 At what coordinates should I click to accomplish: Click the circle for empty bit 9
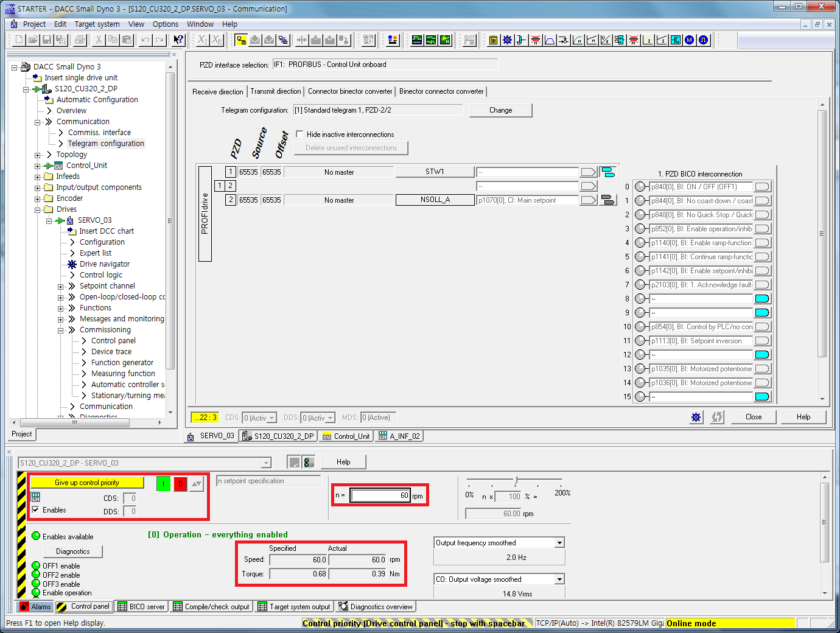point(640,313)
